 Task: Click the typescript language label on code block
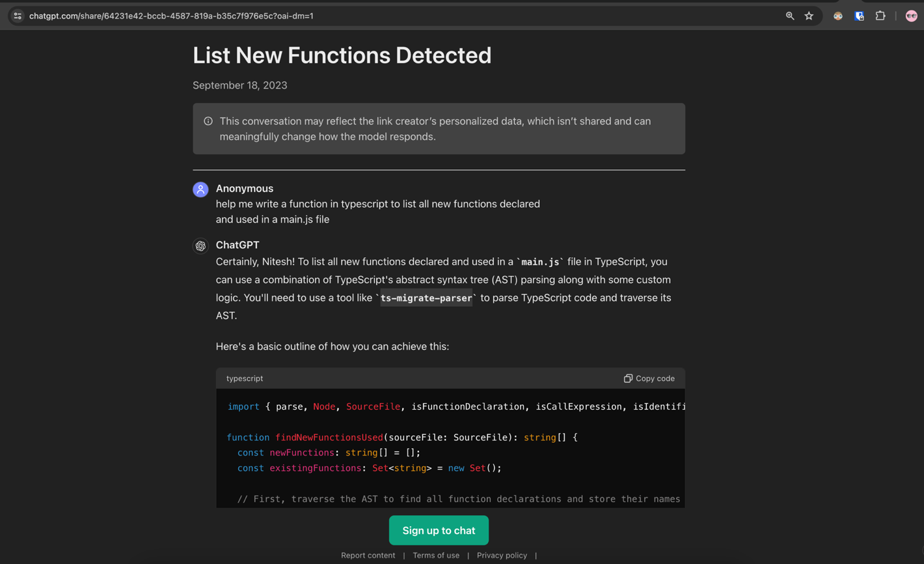pyautogui.click(x=245, y=378)
